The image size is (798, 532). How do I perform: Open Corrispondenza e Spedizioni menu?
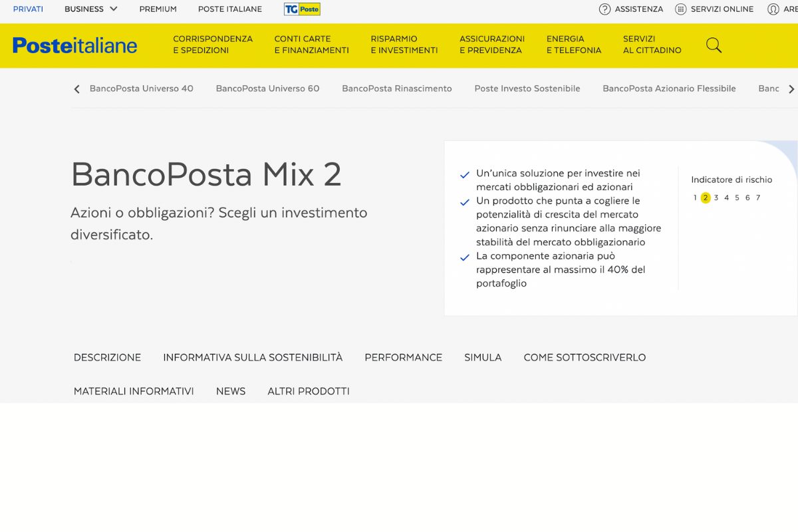[213, 45]
